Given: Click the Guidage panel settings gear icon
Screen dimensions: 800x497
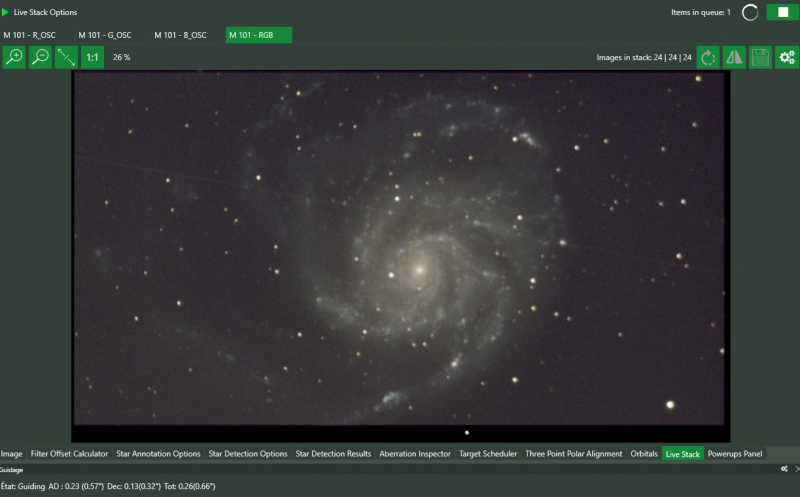Looking at the screenshot, I should pyautogui.click(x=784, y=469).
